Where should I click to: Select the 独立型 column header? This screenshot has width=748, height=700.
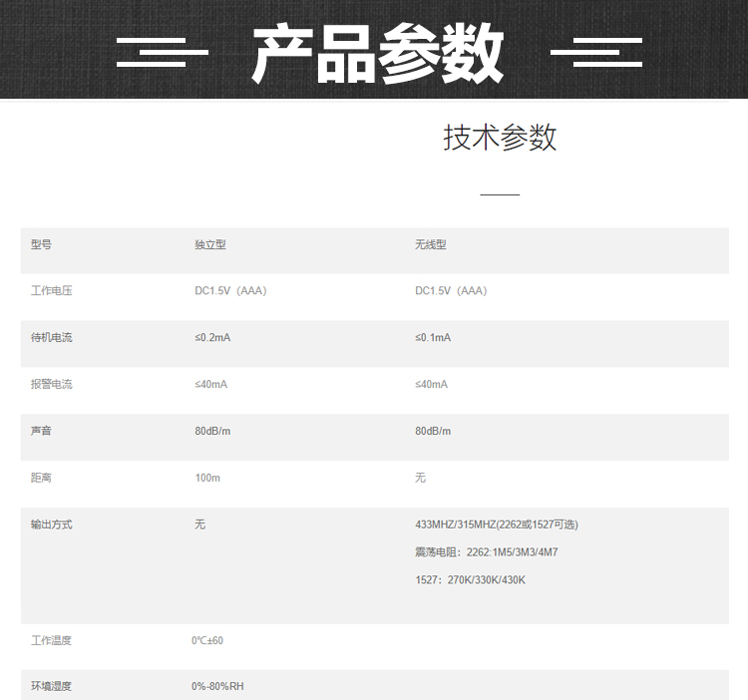coord(210,244)
